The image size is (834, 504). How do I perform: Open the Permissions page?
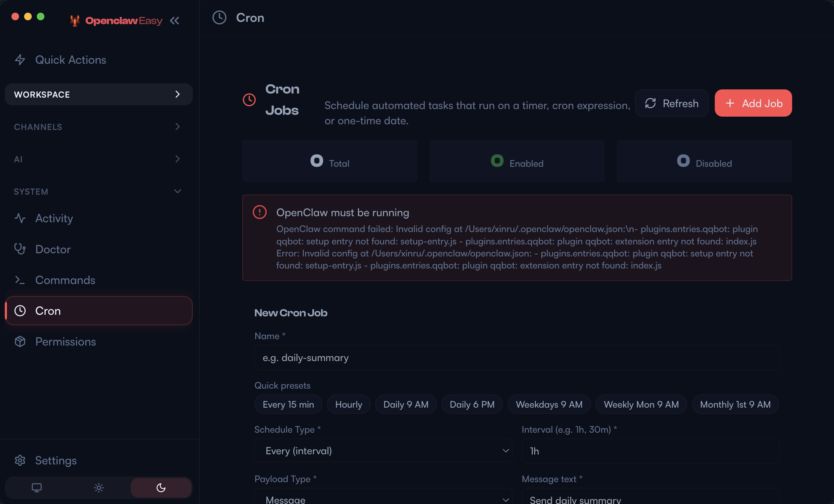coord(99,342)
